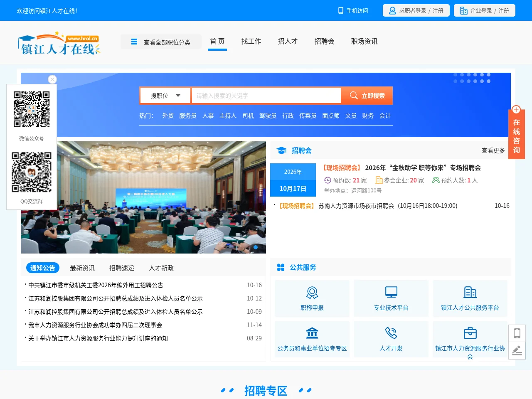Click job seeker login / register button
Image resolution: width=532 pixels, height=399 pixels.
[416, 10]
